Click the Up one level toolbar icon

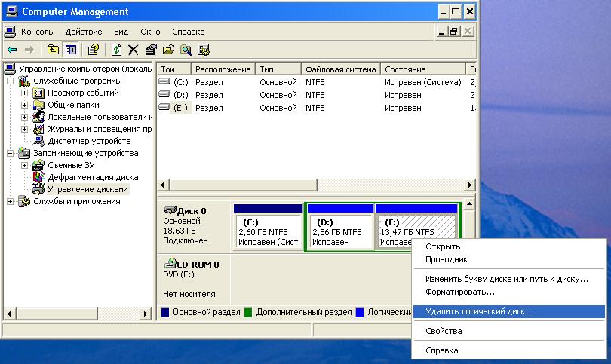53,50
